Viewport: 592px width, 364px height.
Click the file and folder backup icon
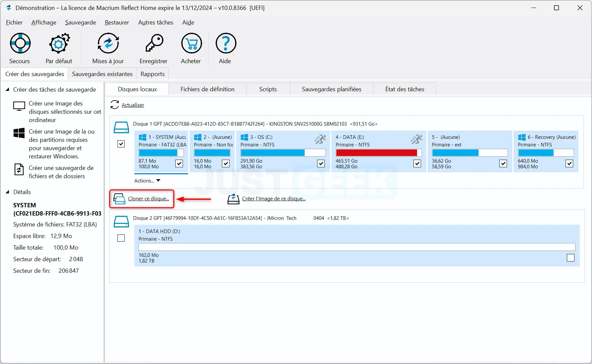click(19, 169)
